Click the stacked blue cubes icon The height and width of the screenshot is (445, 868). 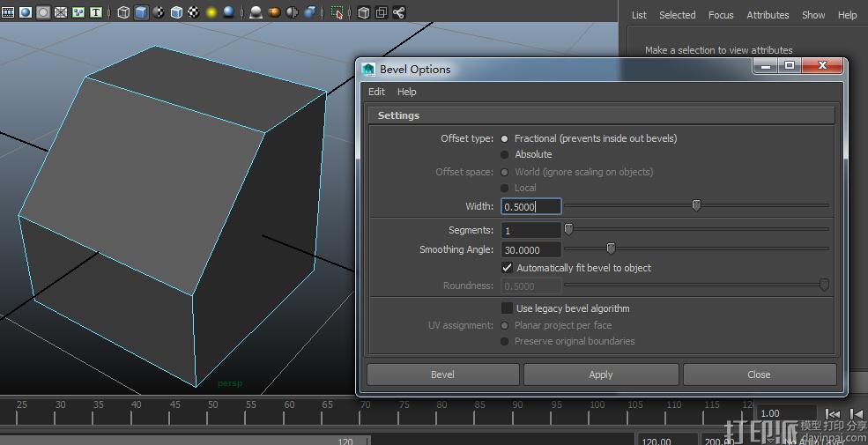[310, 12]
